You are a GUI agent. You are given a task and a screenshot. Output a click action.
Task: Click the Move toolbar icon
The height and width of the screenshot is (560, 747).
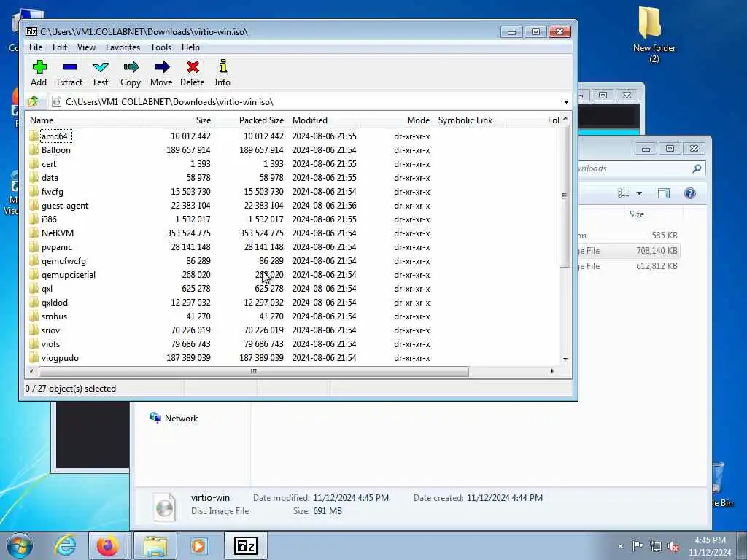161,73
